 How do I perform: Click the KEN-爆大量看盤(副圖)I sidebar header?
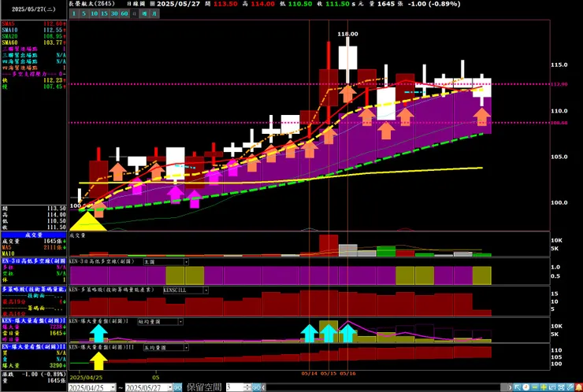tap(34, 320)
